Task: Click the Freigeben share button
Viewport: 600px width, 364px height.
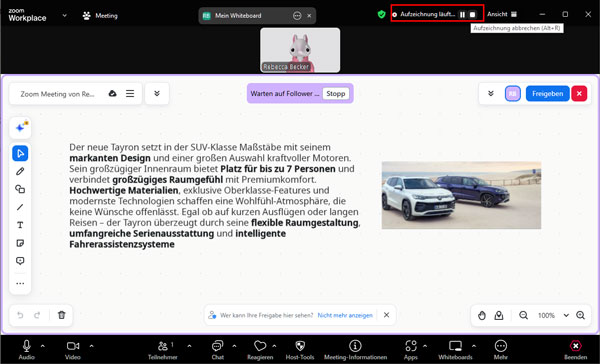Action: (548, 93)
